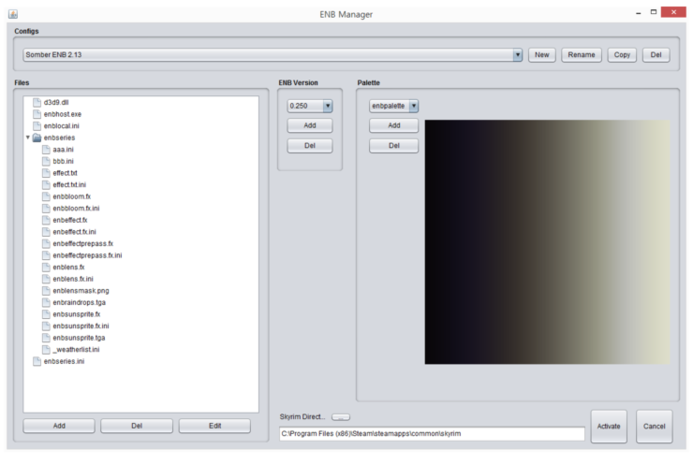Select enblensmask.png file
693x464 pixels.
[81, 291]
